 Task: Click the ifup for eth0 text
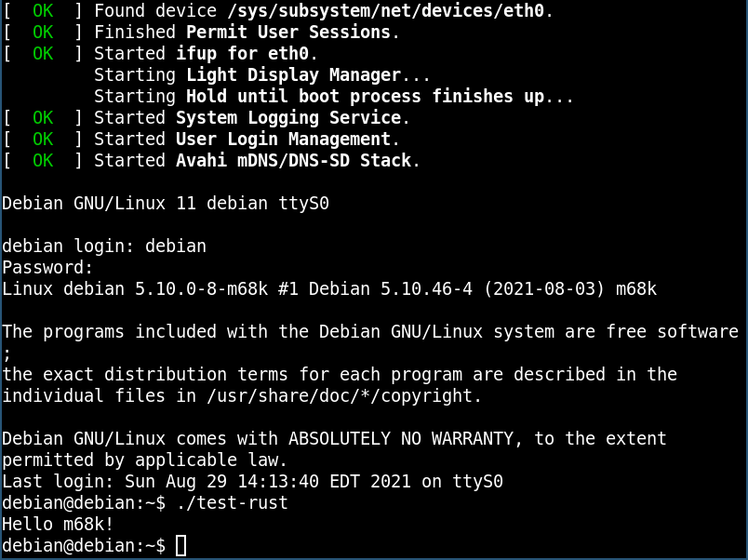[x=242, y=53]
